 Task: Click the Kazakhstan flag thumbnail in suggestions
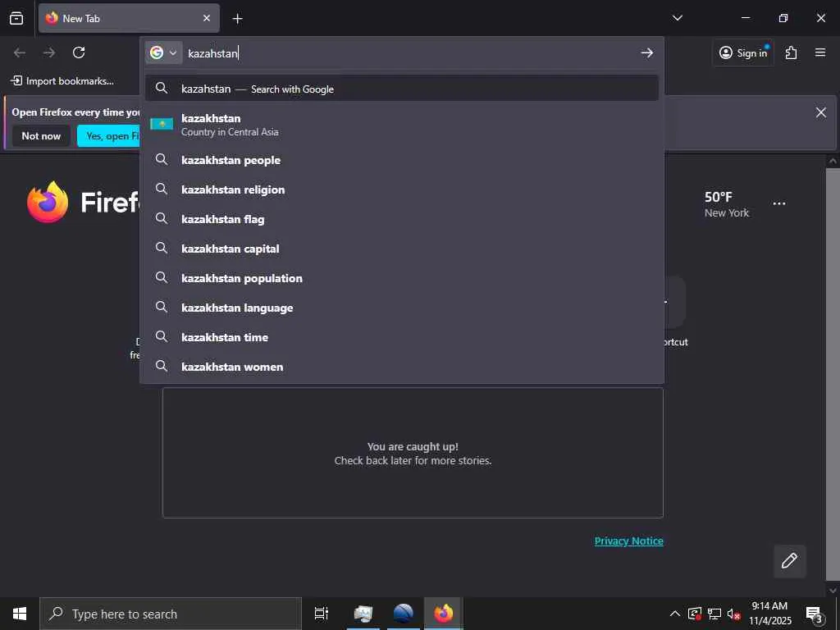tap(162, 125)
